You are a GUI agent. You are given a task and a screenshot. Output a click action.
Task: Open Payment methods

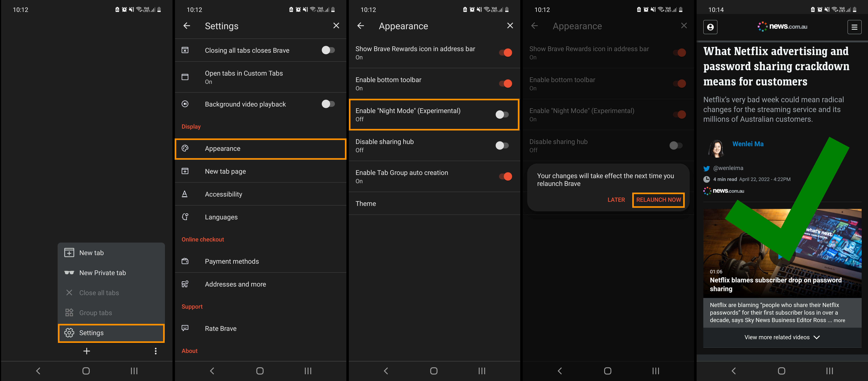pyautogui.click(x=261, y=261)
